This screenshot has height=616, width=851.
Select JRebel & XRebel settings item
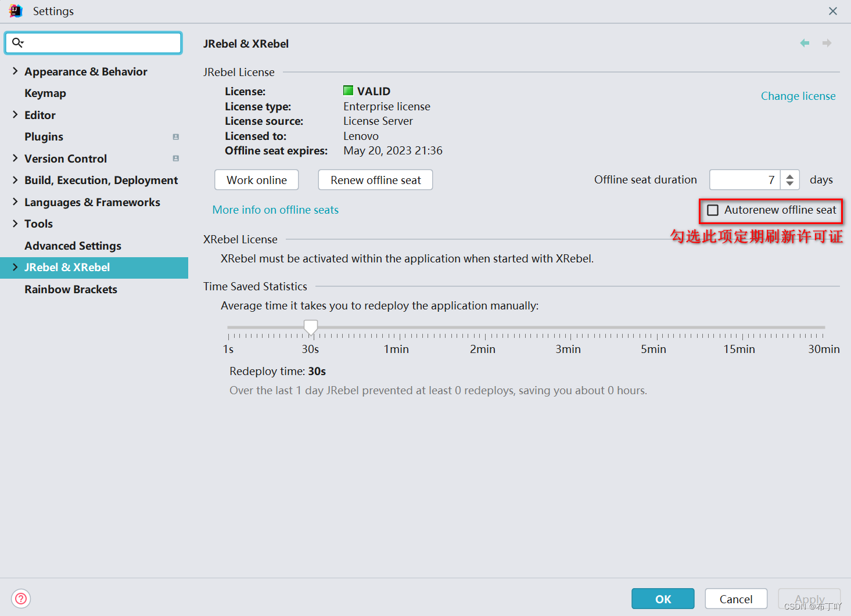[x=94, y=268]
